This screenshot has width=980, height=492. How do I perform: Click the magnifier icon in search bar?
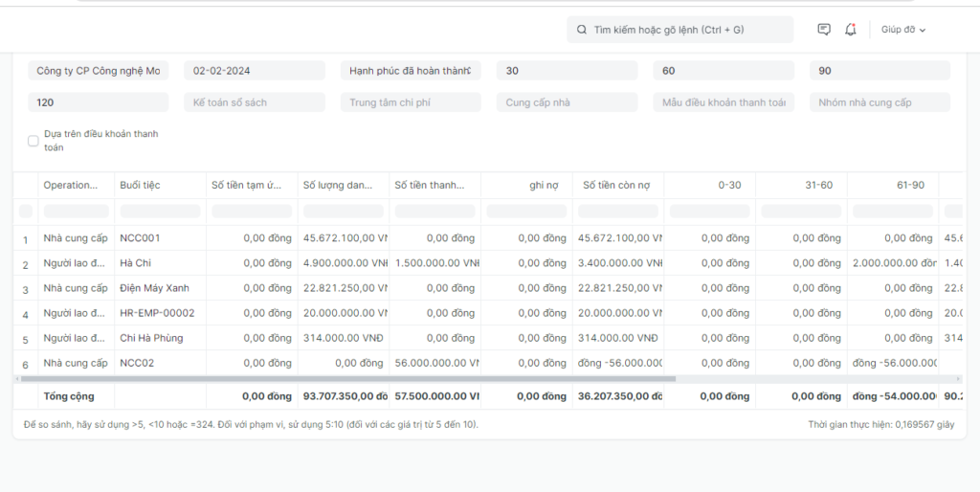pos(581,30)
